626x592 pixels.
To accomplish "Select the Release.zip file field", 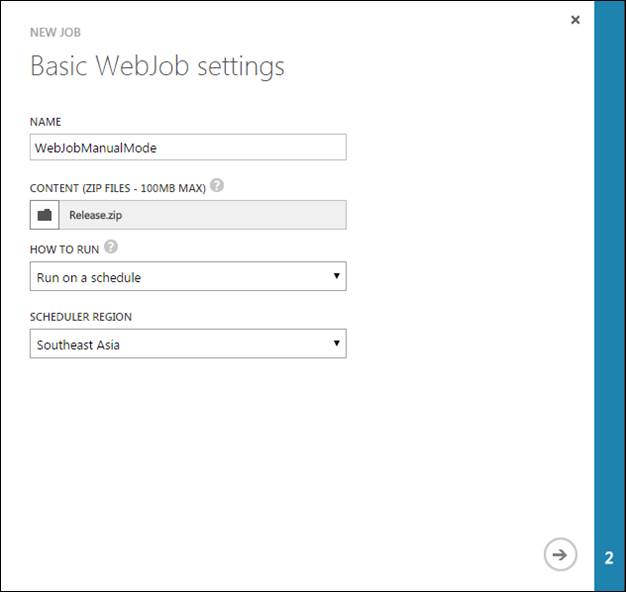I will 203,215.
